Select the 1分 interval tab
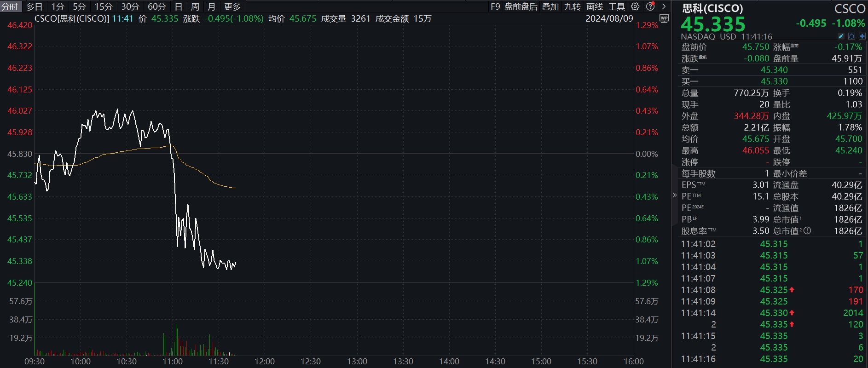This screenshot has width=868, height=368. [x=58, y=6]
